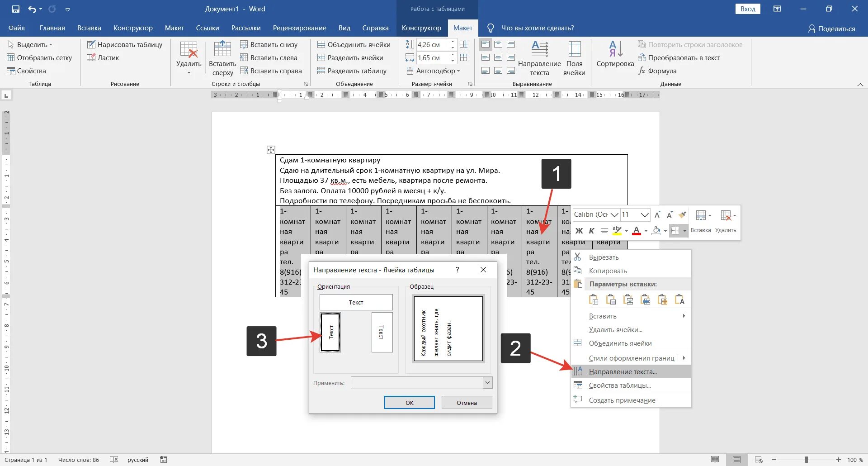Image resolution: width=868 pixels, height=466 pixels.
Task: Click the font color red A swatch
Action: tap(637, 231)
